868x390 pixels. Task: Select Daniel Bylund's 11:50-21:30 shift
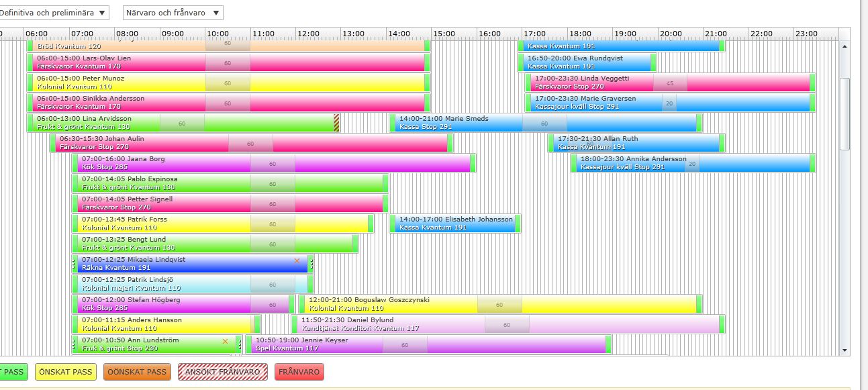(508, 324)
